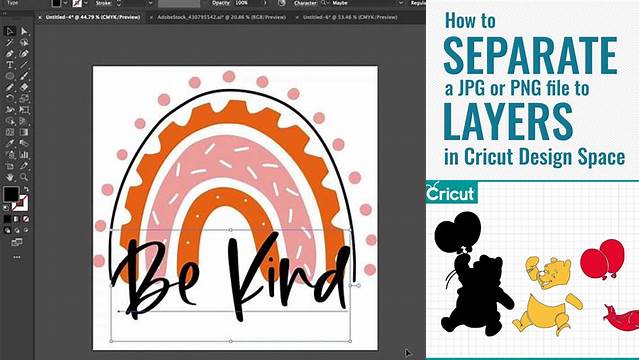639x360 pixels.
Task: Set paint mode to Color
Action: (7, 219)
